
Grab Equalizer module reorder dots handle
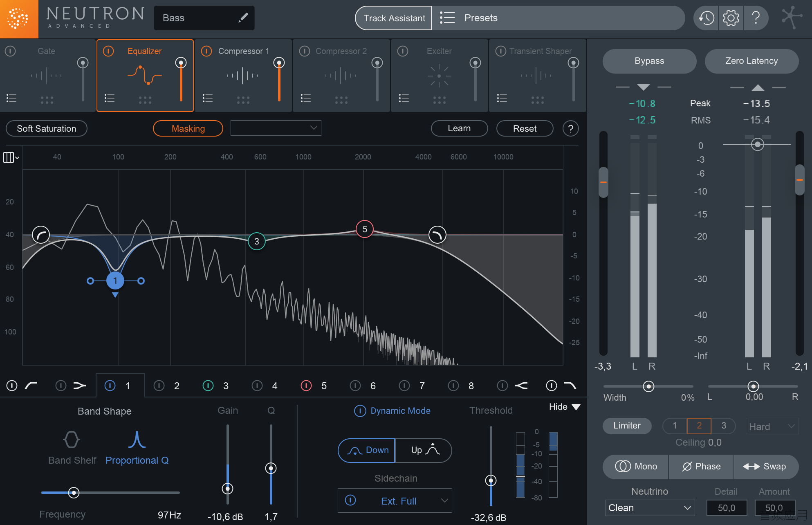[145, 100]
